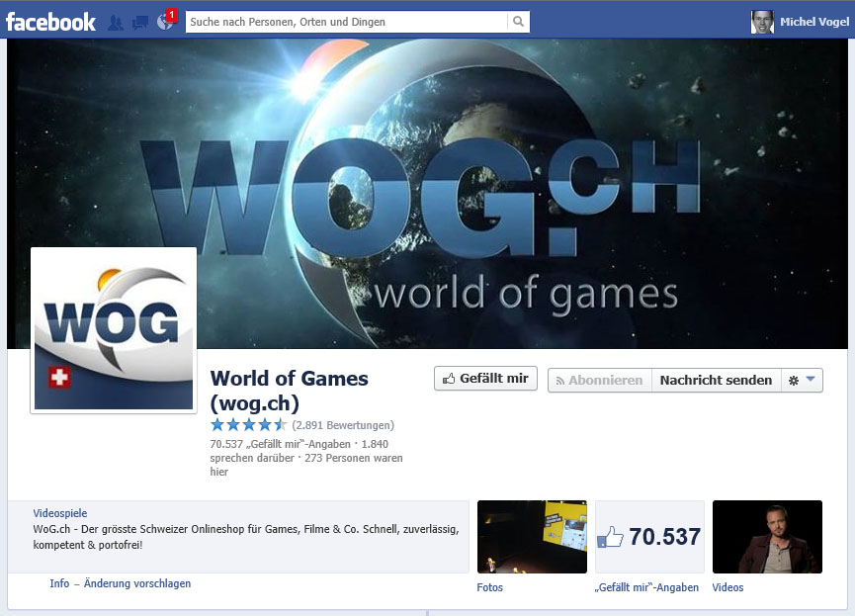Click the Videospiele category link
855x616 pixels.
click(60, 513)
